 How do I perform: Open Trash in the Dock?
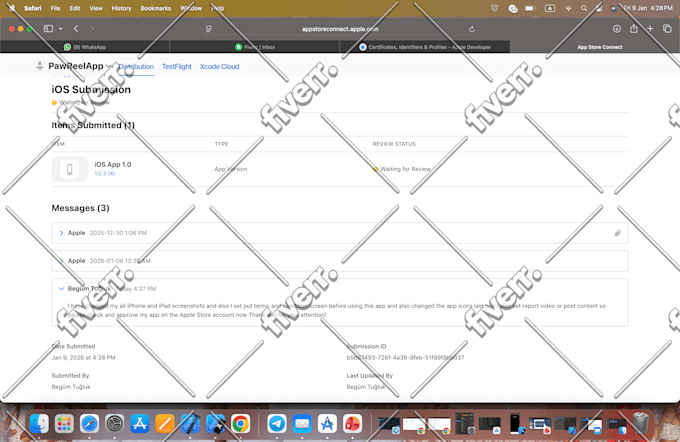pyautogui.click(x=641, y=423)
